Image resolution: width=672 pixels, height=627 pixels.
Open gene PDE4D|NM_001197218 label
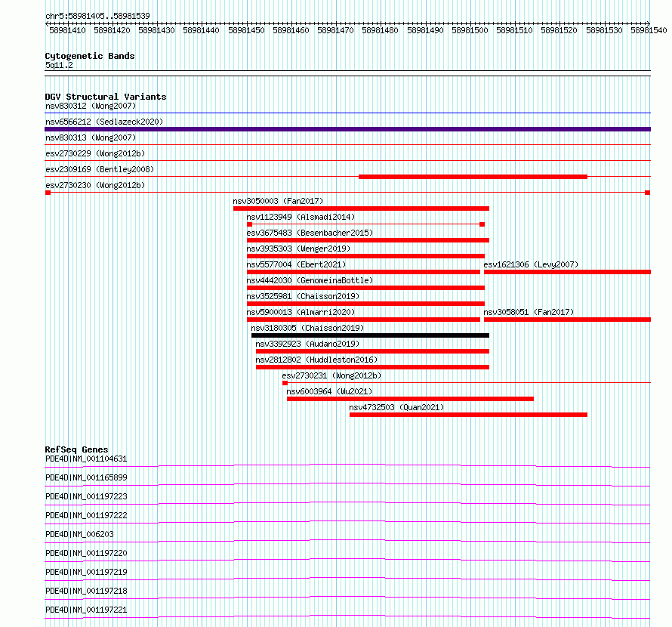tap(86, 591)
